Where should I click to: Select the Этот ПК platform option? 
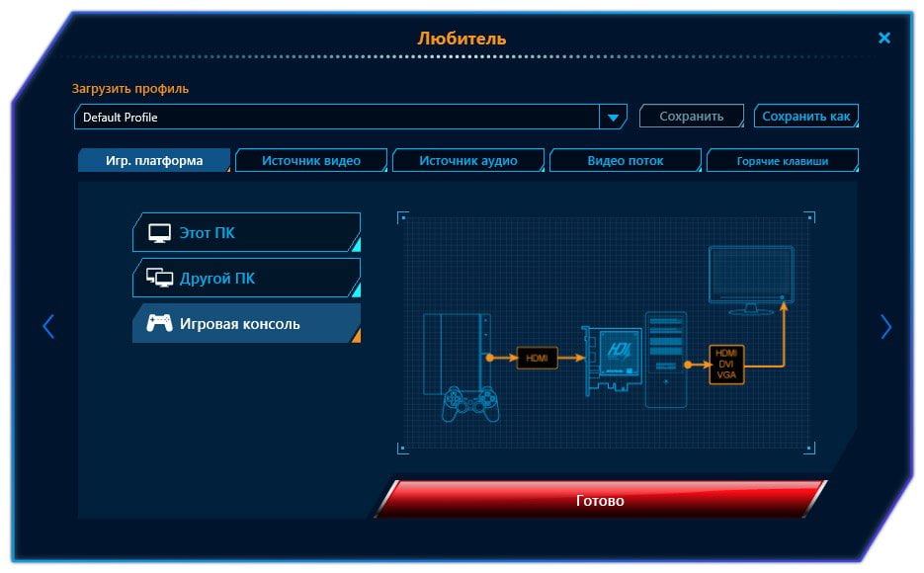[x=246, y=232]
